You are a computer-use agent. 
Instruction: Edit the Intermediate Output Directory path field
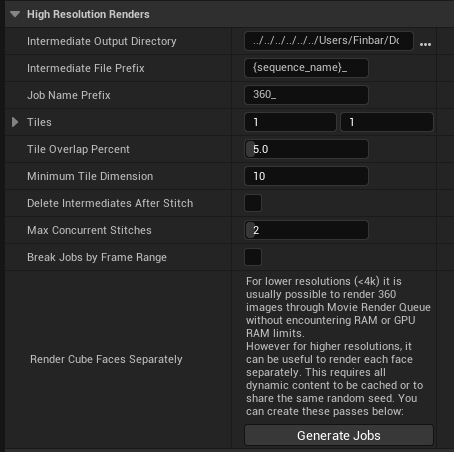click(x=329, y=41)
